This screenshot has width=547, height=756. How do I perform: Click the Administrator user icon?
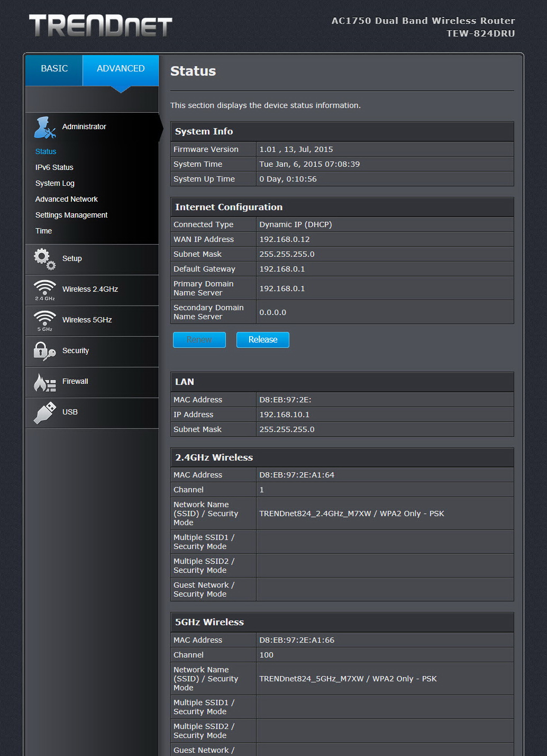click(x=45, y=128)
